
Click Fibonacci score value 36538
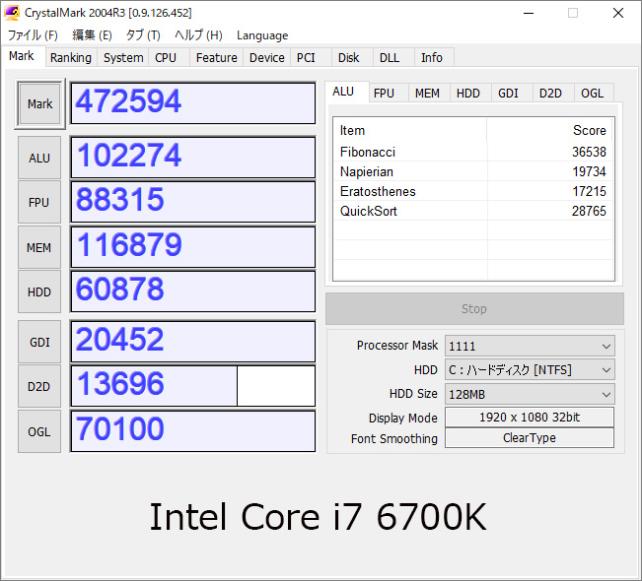click(x=589, y=152)
